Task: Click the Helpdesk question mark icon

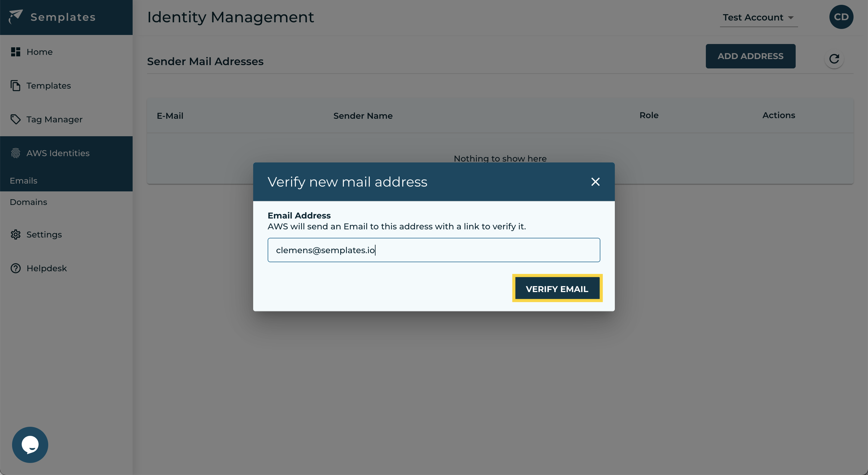Action: pyautogui.click(x=15, y=268)
